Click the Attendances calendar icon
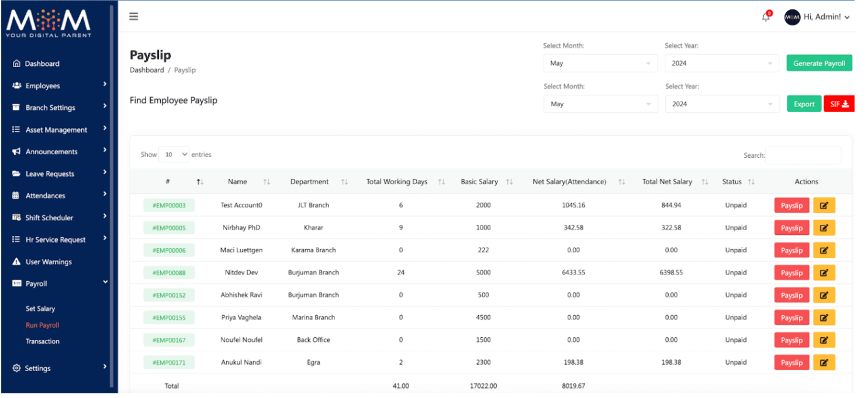 16,196
